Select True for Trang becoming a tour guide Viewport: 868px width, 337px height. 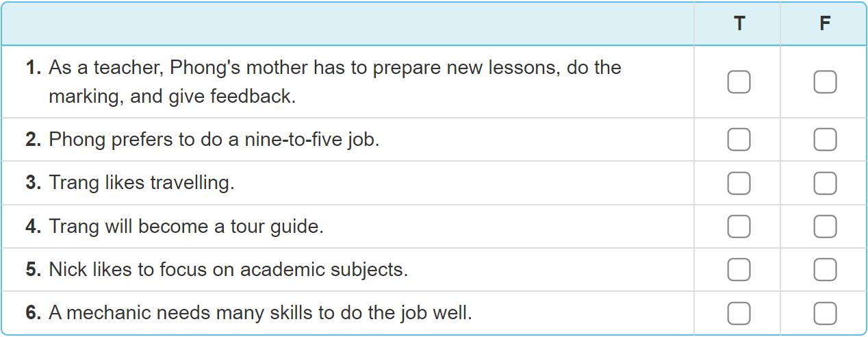(x=739, y=227)
